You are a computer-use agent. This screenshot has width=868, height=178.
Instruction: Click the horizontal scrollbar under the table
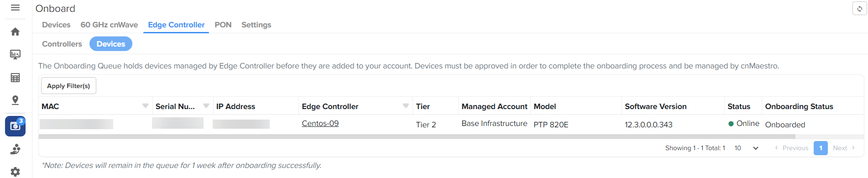click(417, 136)
